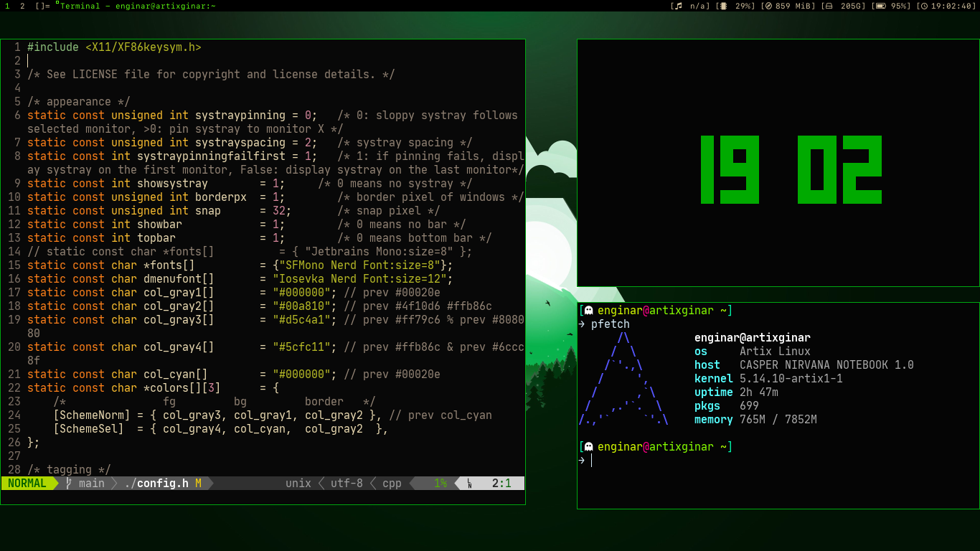Screen dimensions: 980x551
Task: Click the os Artix Linux row in pfetch
Action: 753,352
